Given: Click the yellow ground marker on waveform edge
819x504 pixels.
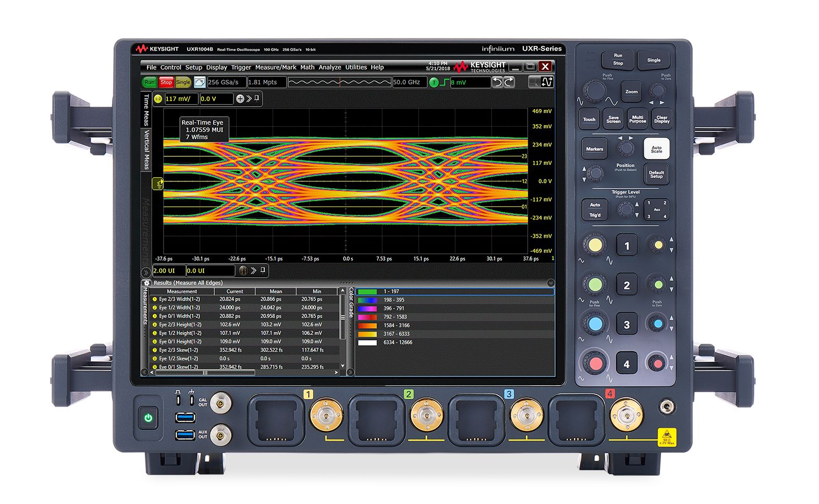Looking at the screenshot, I should 158,183.
